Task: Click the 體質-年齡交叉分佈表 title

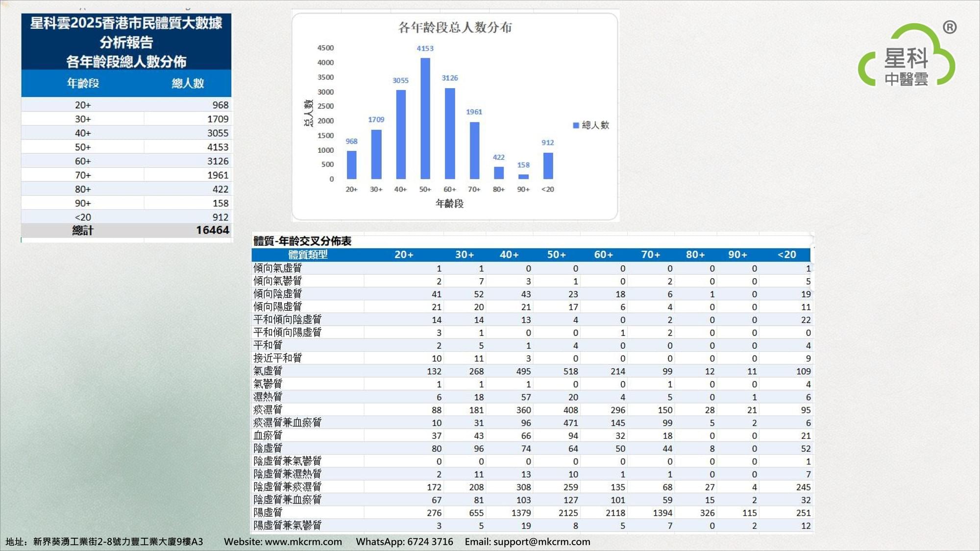Action: click(302, 241)
